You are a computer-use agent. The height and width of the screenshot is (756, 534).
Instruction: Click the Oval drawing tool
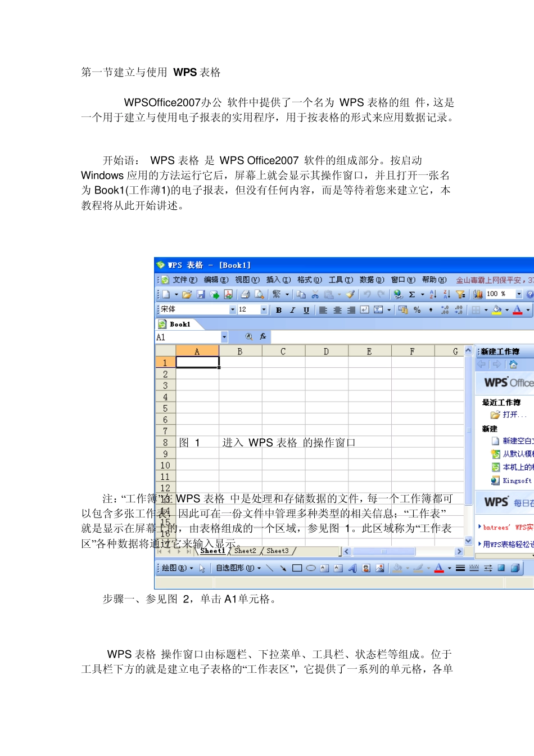point(311,568)
